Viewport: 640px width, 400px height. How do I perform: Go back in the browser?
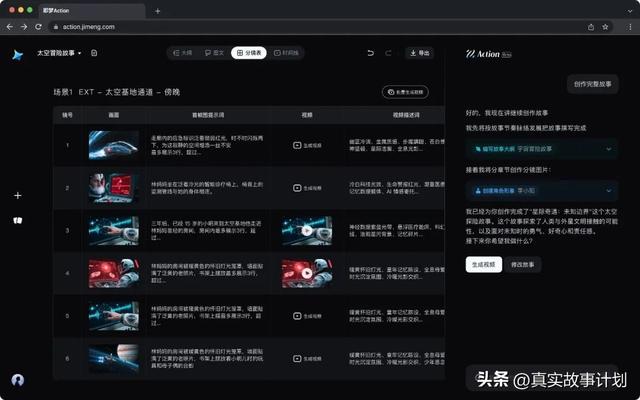pos(10,27)
